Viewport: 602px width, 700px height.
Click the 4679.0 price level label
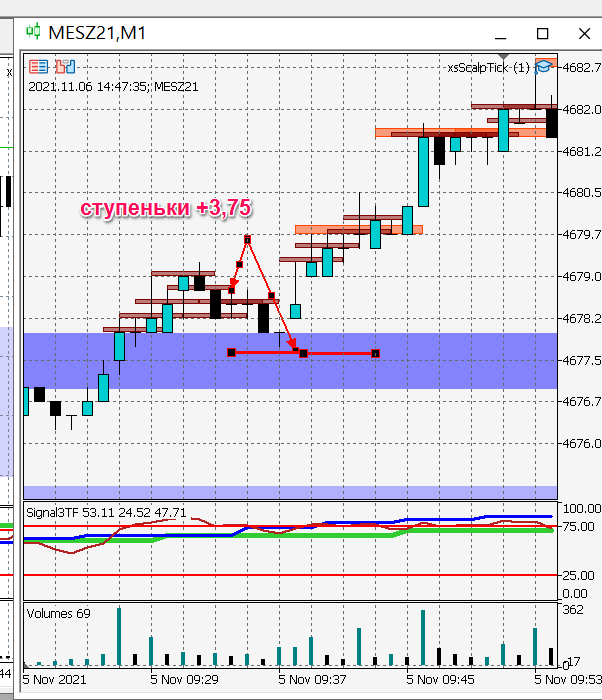tap(582, 277)
